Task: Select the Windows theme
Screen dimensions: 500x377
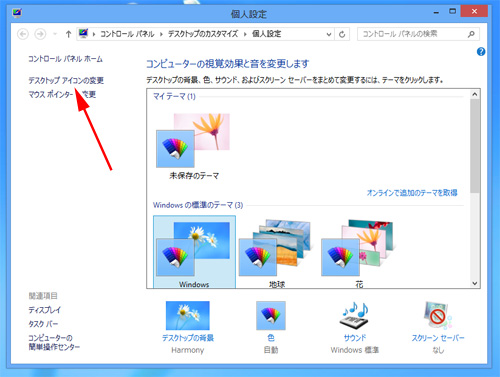Action: (194, 252)
